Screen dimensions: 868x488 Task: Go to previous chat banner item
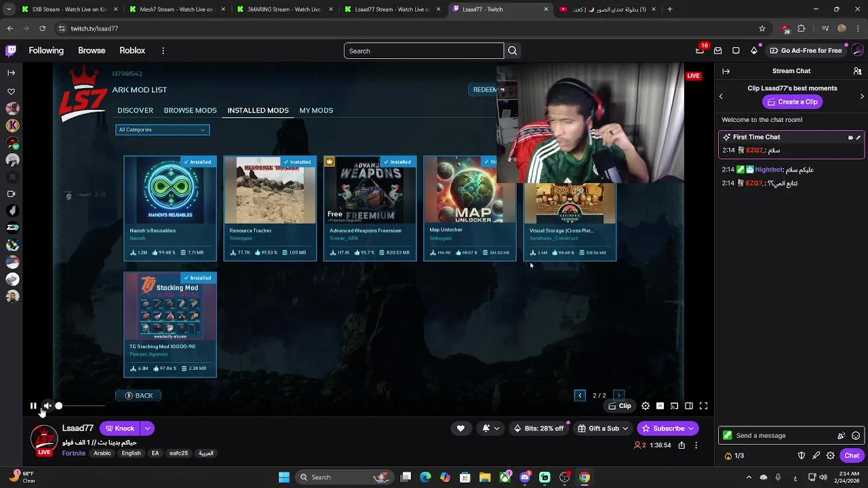click(721, 96)
